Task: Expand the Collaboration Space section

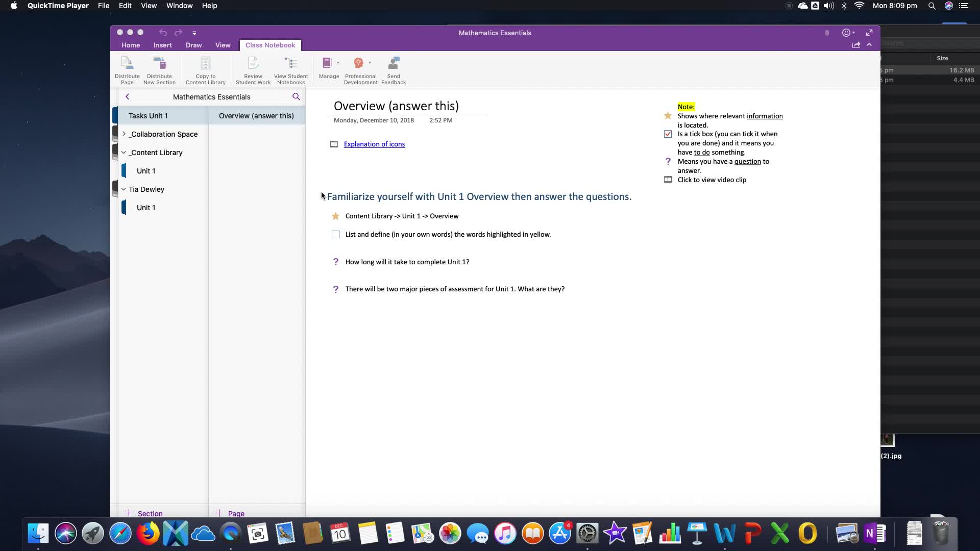Action: tap(125, 134)
